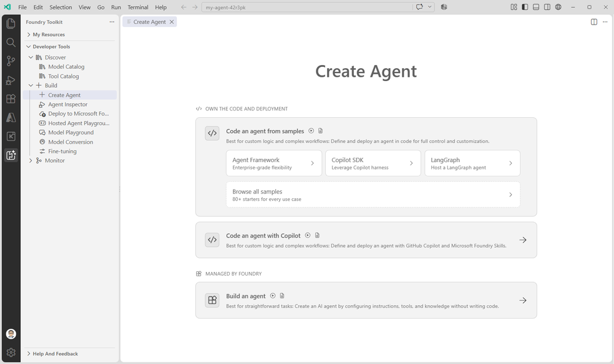Toggle the bottom panel
Screen dimensions: 614x364
536,7
